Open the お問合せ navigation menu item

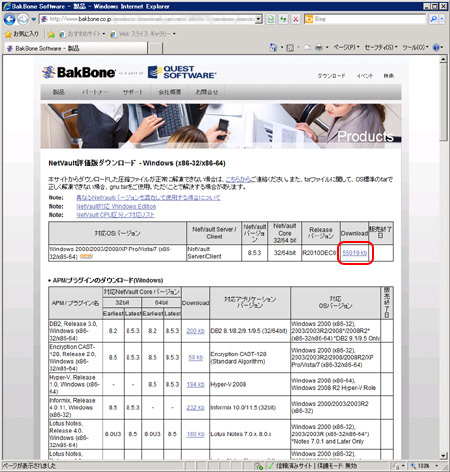207,92
